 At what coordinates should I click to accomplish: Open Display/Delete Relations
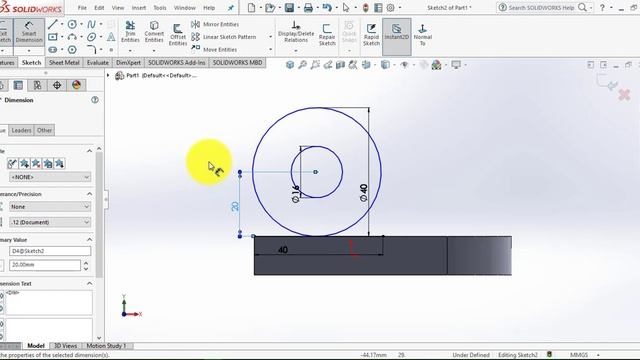tap(296, 32)
